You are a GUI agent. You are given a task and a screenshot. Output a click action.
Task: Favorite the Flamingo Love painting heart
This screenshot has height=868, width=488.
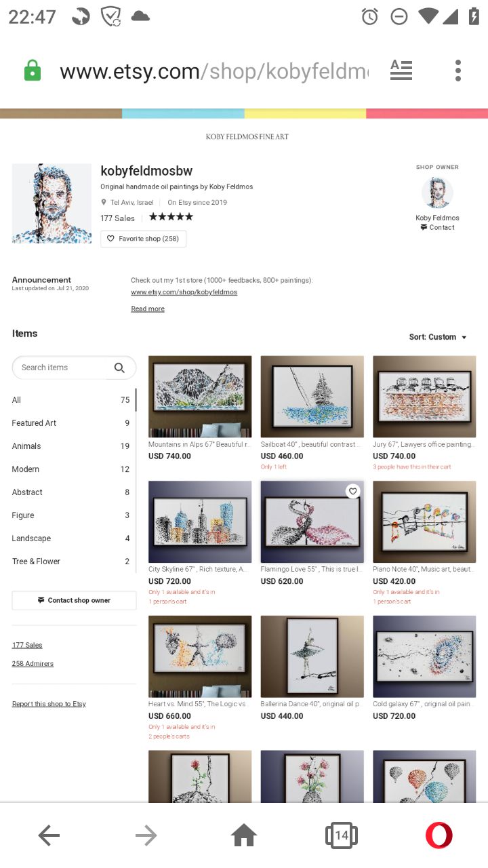352,491
